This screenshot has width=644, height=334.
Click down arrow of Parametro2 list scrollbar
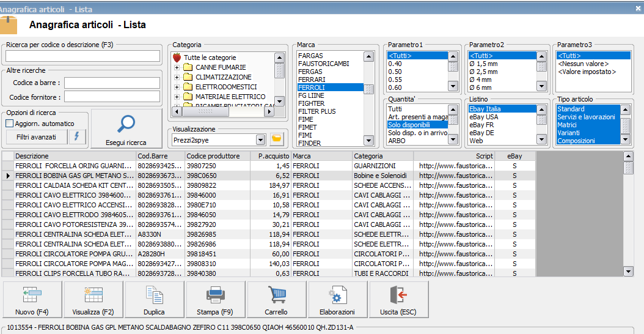pos(542,86)
